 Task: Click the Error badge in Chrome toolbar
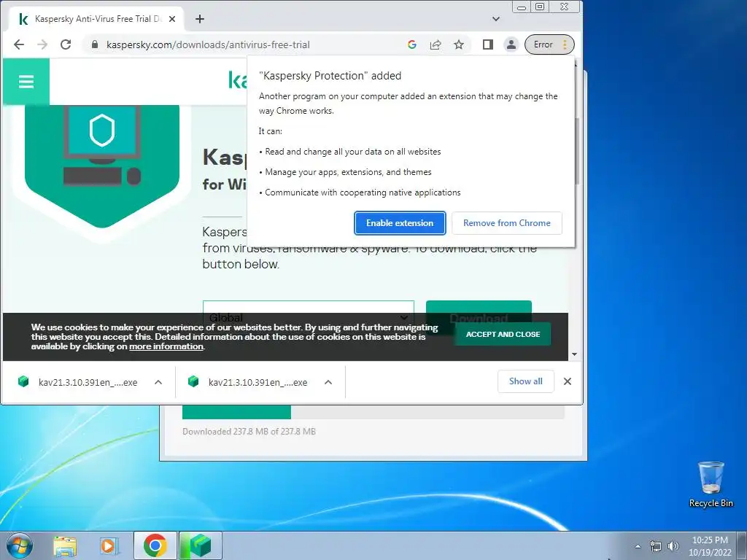pyautogui.click(x=543, y=44)
